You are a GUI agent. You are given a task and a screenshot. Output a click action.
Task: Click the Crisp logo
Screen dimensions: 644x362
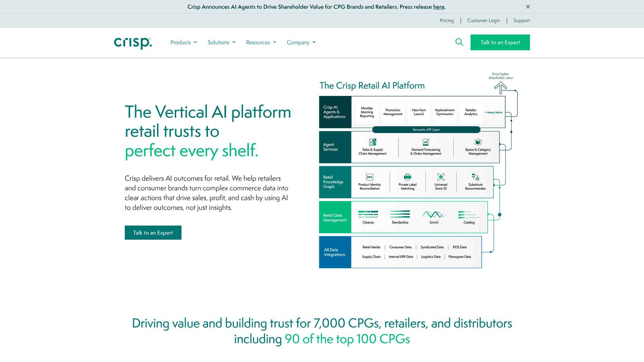click(133, 43)
